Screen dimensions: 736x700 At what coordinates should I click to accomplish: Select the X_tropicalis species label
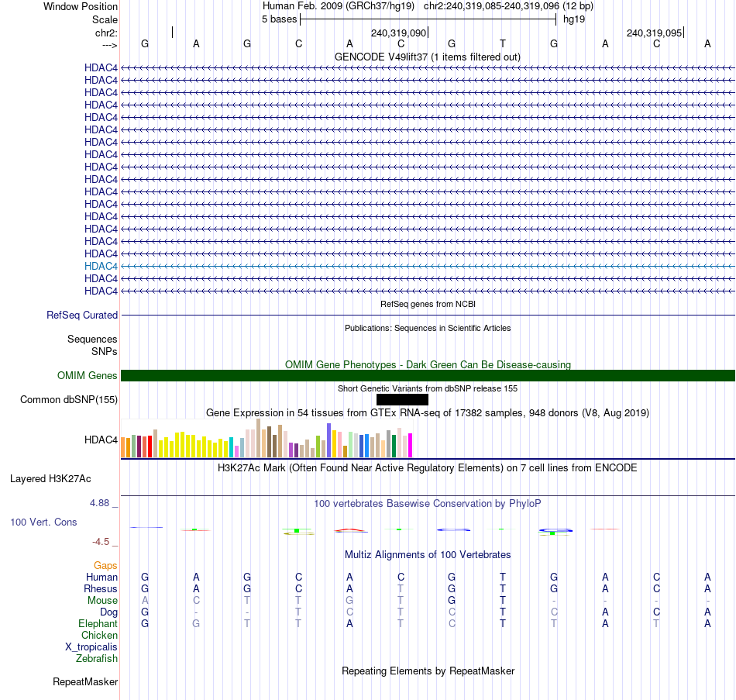(x=91, y=647)
